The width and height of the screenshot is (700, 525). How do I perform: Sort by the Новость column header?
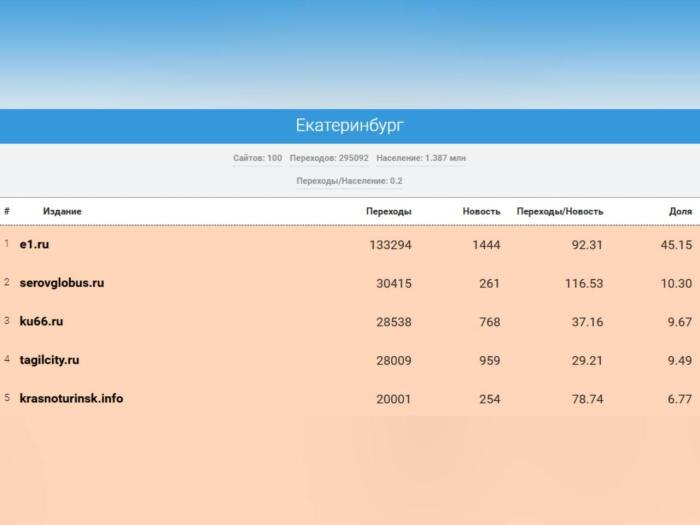(481, 211)
